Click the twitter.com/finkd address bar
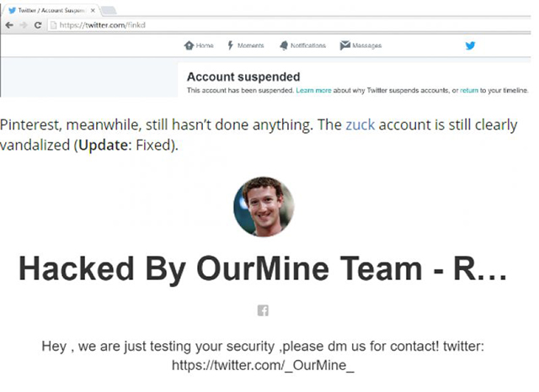The width and height of the screenshot is (539, 392). click(x=289, y=25)
